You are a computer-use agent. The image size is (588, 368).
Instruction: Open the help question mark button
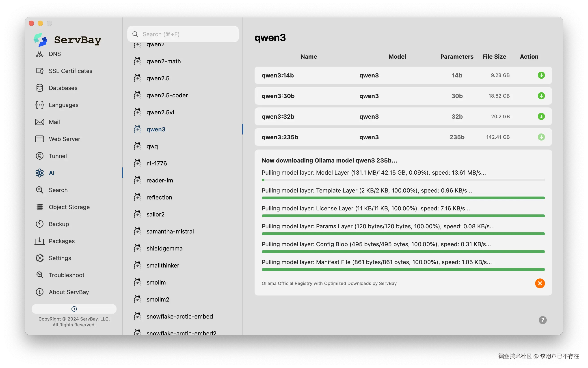point(542,320)
